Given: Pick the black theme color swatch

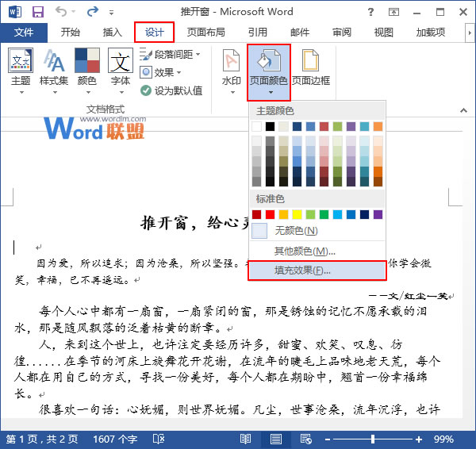Looking at the screenshot, I should [x=270, y=126].
